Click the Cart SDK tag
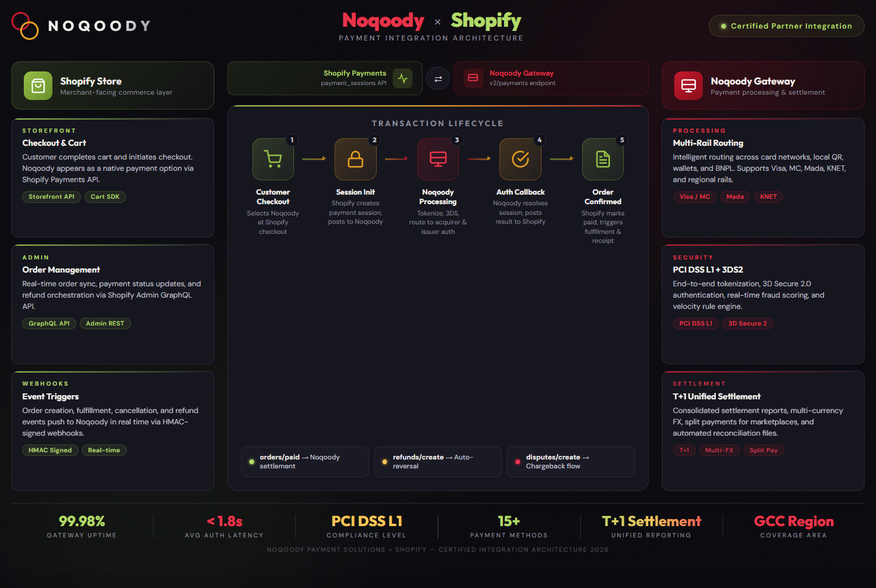This screenshot has width=876, height=588. click(x=105, y=197)
